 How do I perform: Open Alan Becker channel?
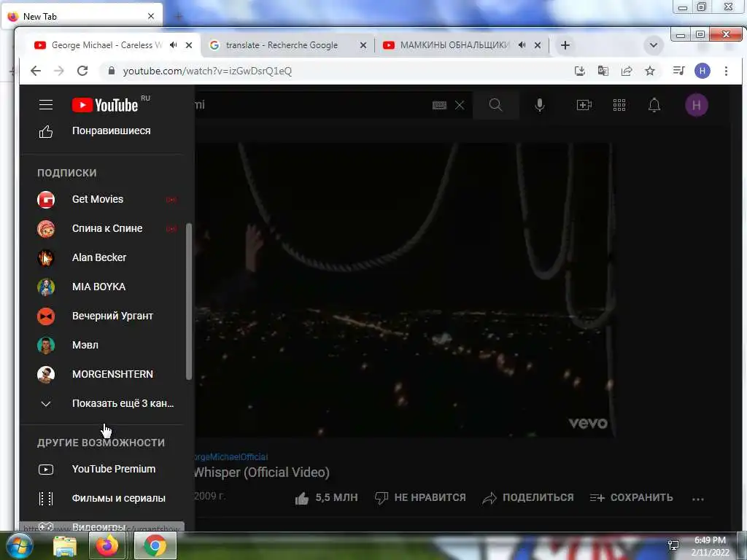click(107, 257)
